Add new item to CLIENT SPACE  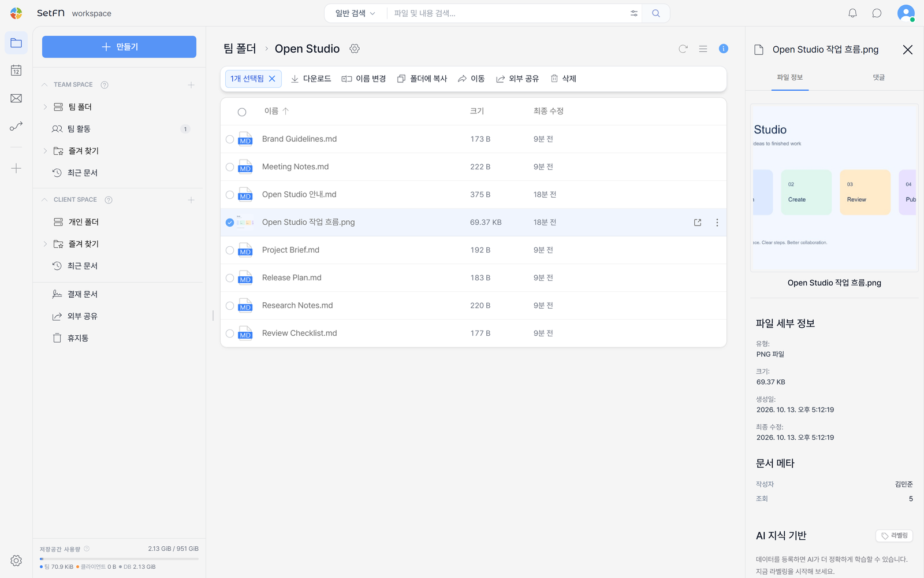(191, 200)
